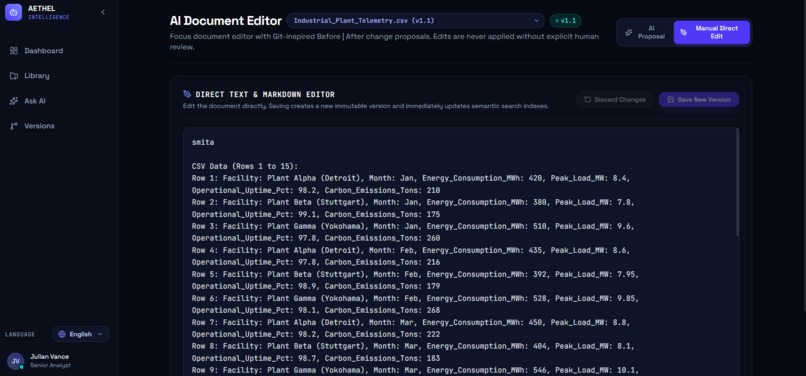Click the AI Document Editor heading

(226, 21)
